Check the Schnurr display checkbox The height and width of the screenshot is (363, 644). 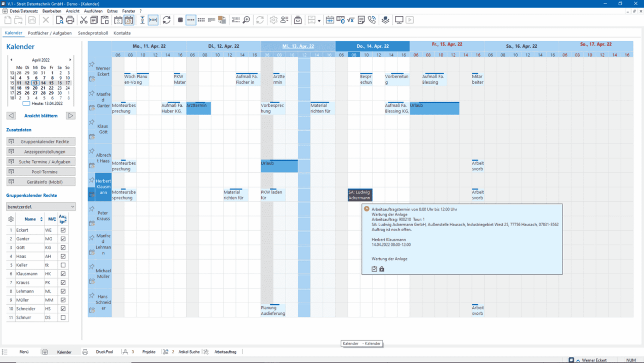[x=63, y=317]
